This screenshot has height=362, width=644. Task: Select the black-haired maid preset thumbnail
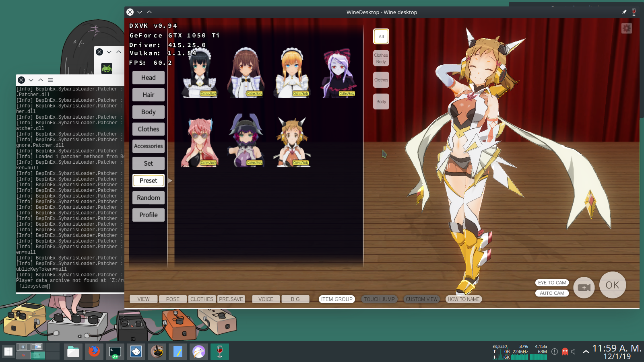click(x=200, y=73)
